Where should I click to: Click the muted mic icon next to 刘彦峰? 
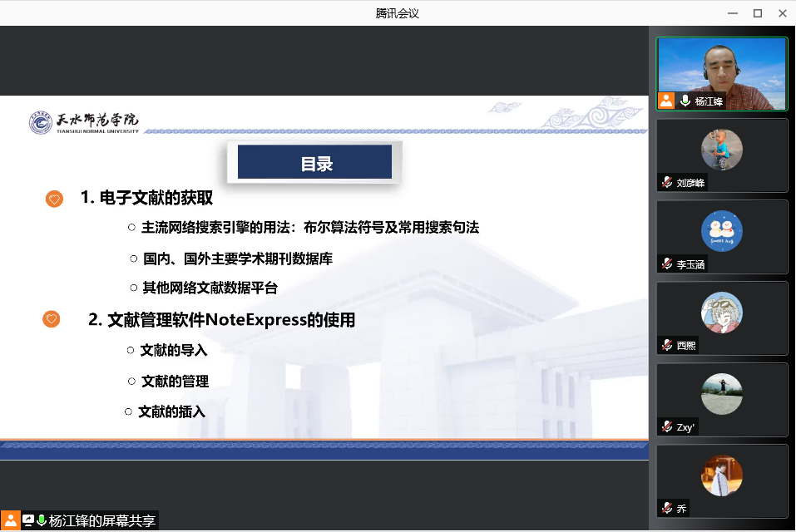click(x=666, y=183)
